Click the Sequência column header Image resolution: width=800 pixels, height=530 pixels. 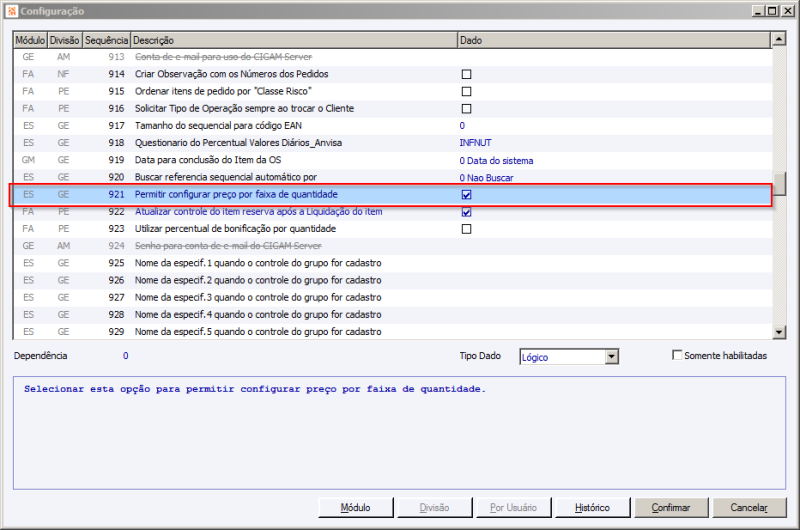tap(107, 40)
